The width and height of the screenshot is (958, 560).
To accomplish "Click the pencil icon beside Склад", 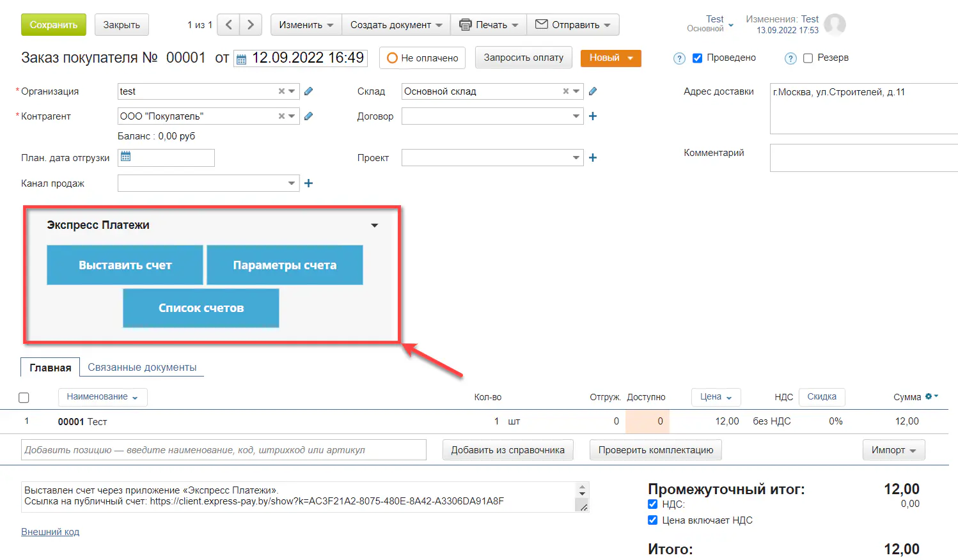I will coord(593,91).
